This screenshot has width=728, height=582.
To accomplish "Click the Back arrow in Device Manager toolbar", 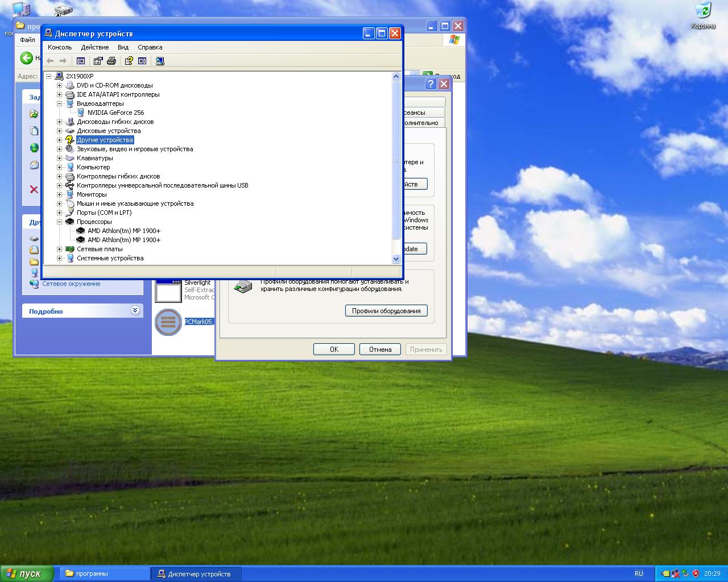I will [50, 61].
